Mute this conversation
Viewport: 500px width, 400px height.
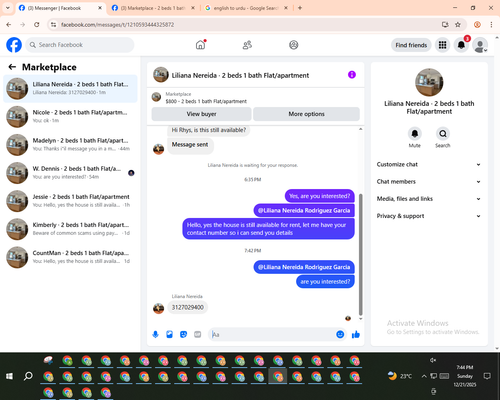[x=415, y=134]
